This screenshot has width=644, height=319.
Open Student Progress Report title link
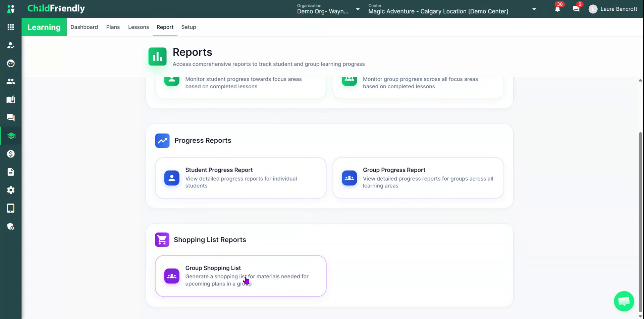point(219,170)
